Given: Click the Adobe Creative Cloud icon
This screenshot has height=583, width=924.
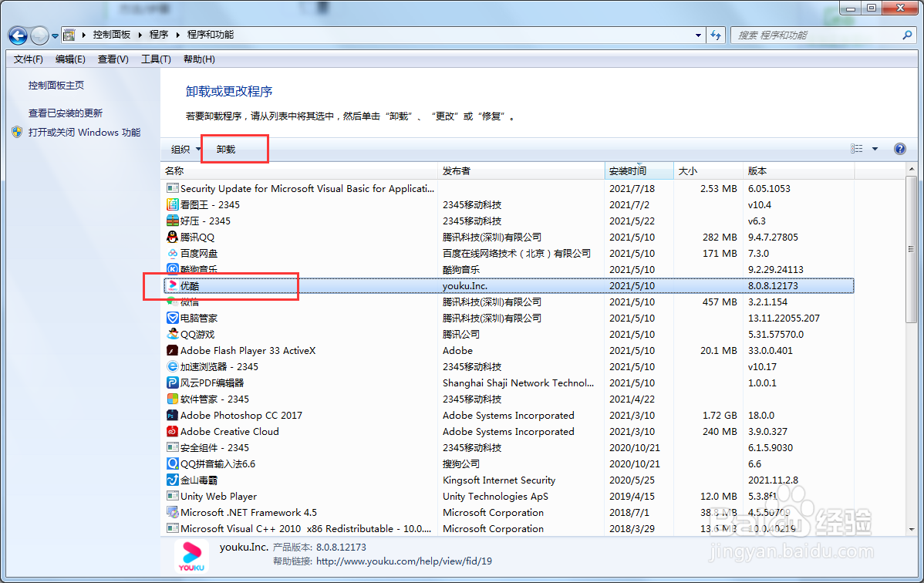Looking at the screenshot, I should 172,432.
